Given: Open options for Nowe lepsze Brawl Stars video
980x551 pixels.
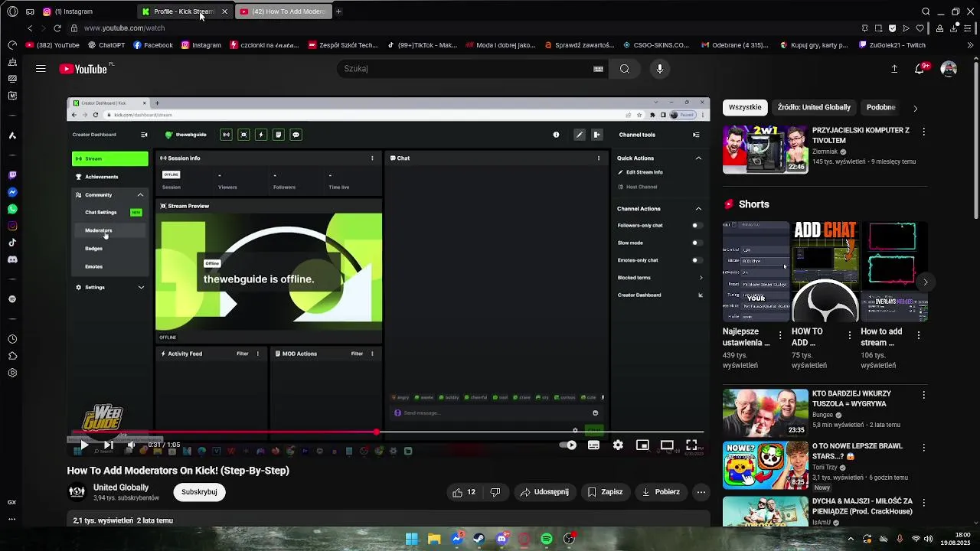Looking at the screenshot, I should point(923,447).
